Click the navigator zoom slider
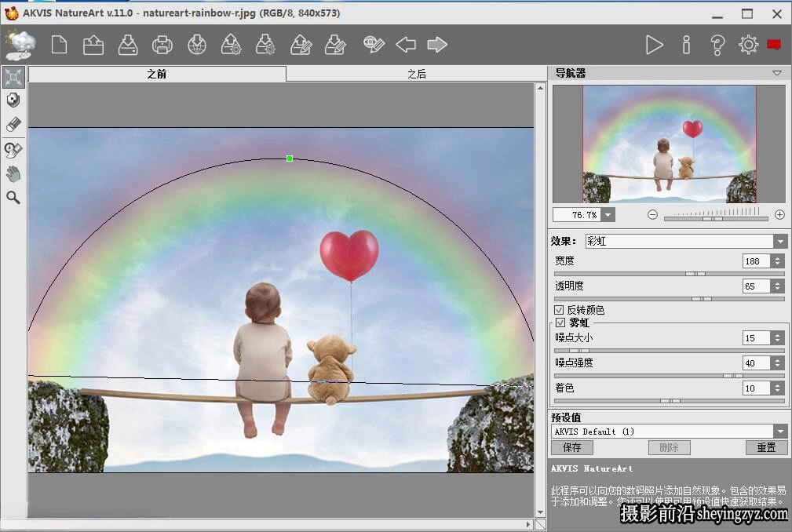This screenshot has width=792, height=532. [x=716, y=219]
